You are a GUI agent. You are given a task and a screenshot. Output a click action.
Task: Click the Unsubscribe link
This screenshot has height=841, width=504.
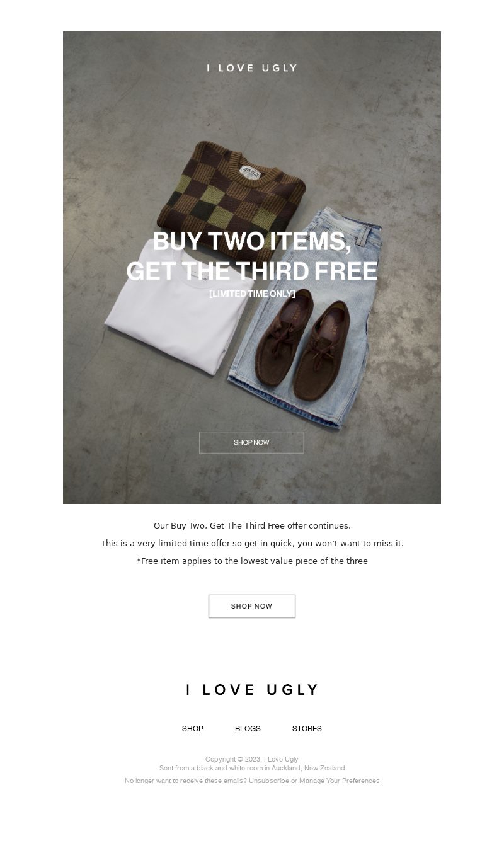coord(269,781)
